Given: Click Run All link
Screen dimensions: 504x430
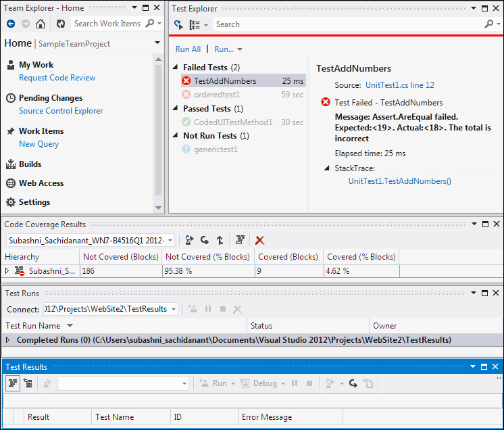Looking at the screenshot, I should (188, 49).
